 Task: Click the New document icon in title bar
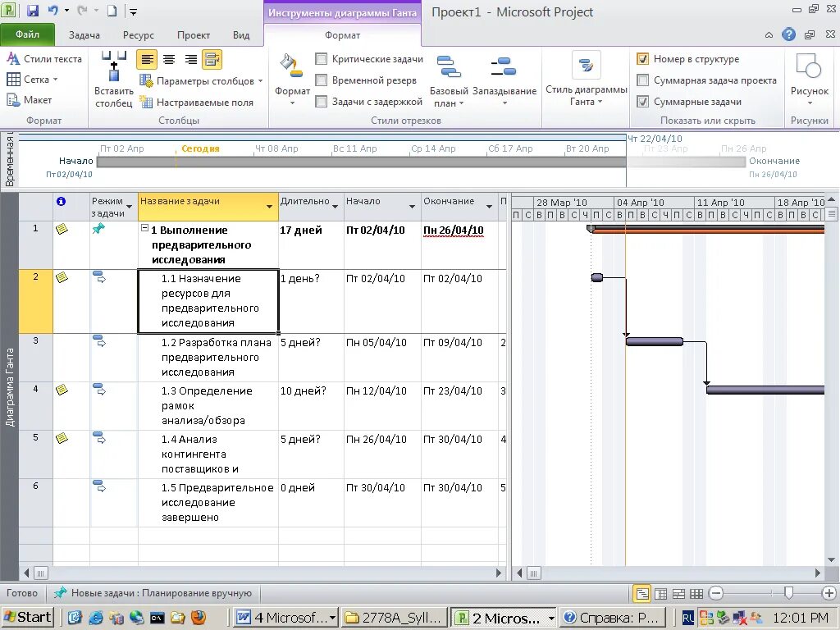point(112,11)
